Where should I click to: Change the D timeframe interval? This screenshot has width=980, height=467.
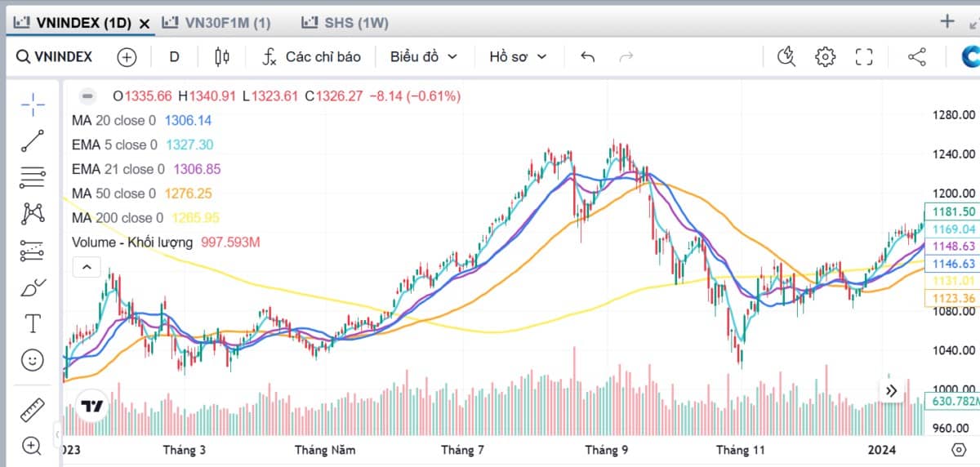point(174,57)
